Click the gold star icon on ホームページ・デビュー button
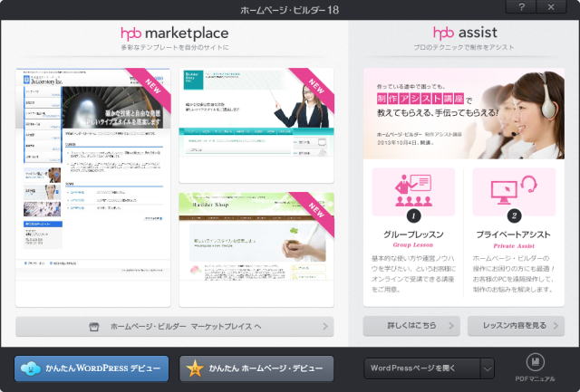 click(x=195, y=368)
